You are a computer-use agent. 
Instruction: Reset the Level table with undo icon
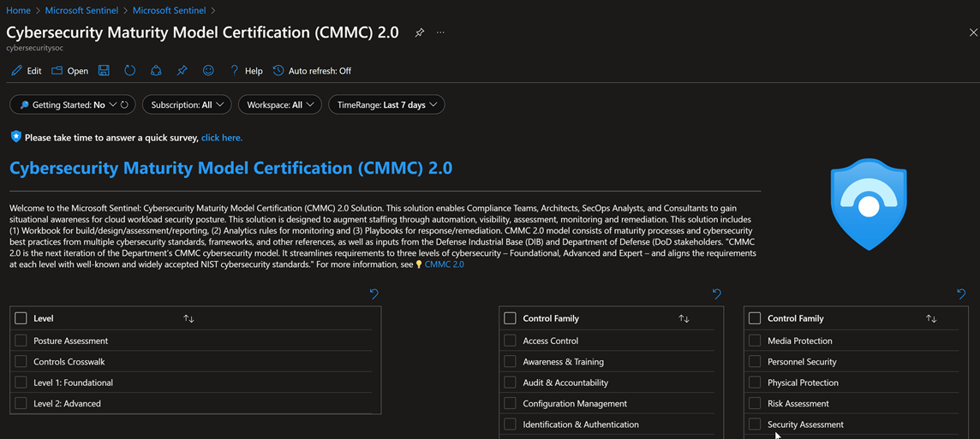tap(373, 294)
